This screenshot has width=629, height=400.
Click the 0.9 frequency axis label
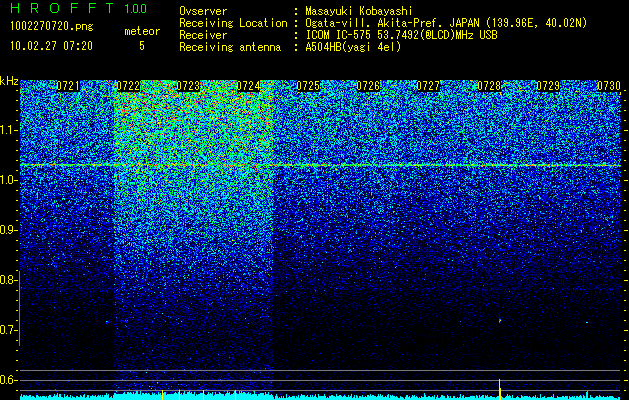pos(7,230)
